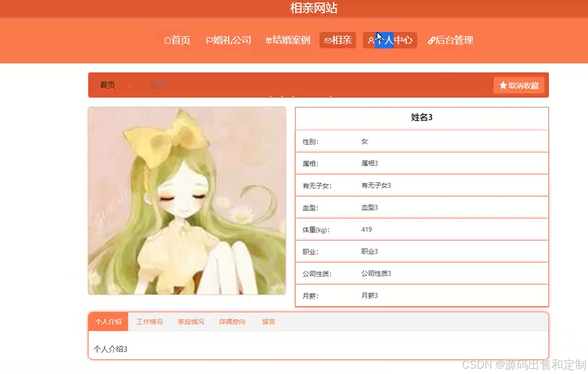Click the 相亲网站 site title
The width and height of the screenshot is (588, 374).
(313, 8)
